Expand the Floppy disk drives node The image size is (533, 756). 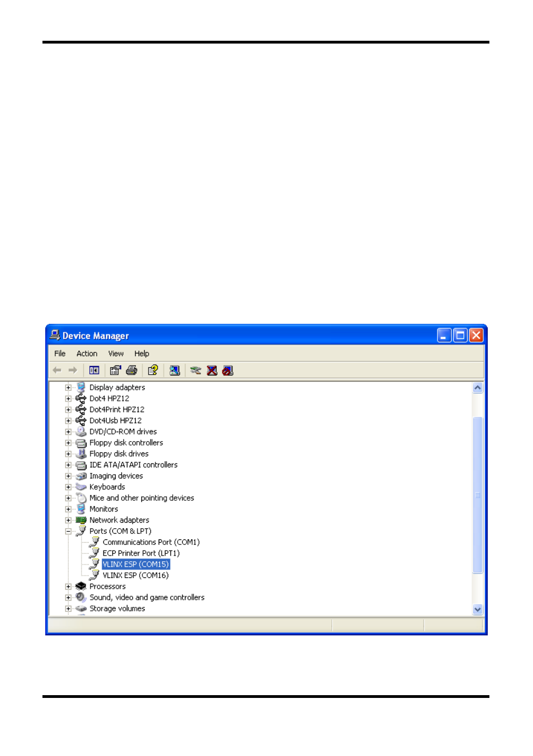click(68, 454)
